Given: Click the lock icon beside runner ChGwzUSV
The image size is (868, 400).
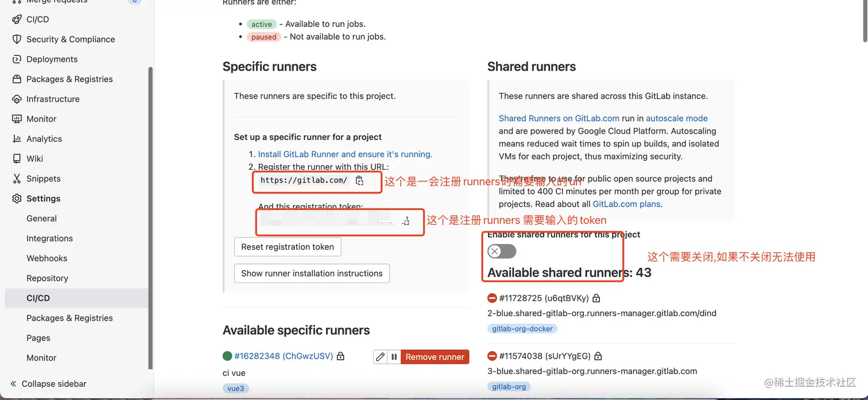Looking at the screenshot, I should point(340,356).
